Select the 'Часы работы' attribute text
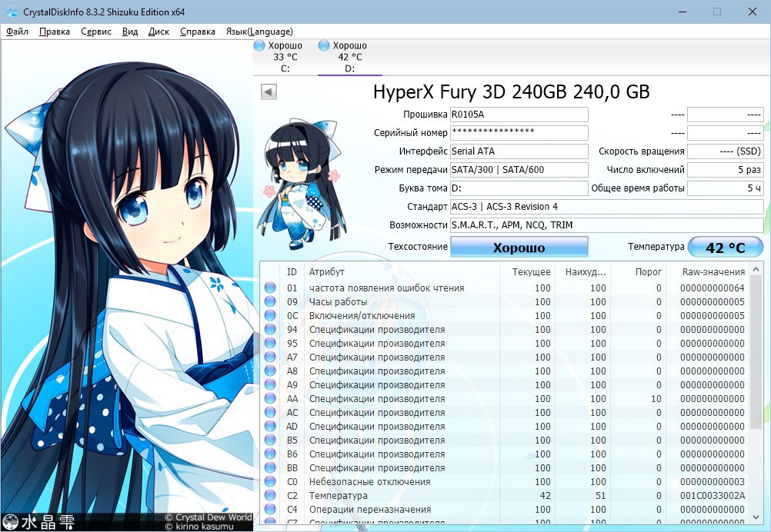 coord(338,301)
